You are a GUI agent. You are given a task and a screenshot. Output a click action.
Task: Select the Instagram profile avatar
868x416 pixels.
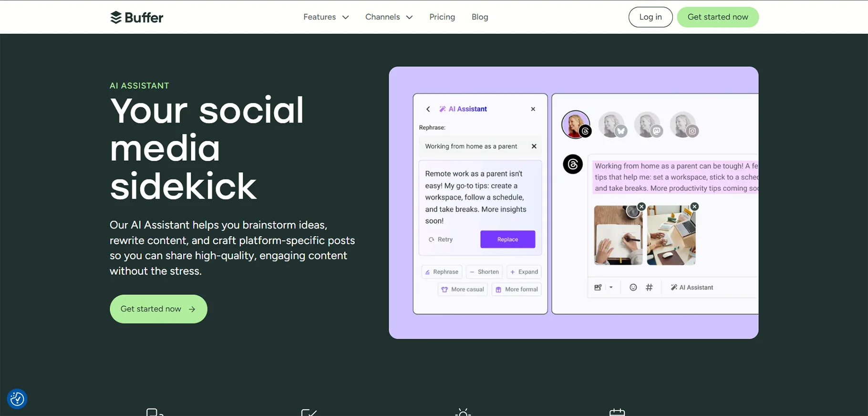pyautogui.click(x=684, y=125)
